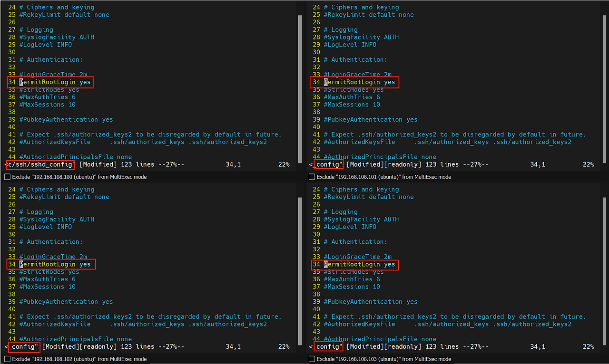
Task: Place cursor on PermitRootLogin in bottom-left terminal
Action: click(x=47, y=264)
